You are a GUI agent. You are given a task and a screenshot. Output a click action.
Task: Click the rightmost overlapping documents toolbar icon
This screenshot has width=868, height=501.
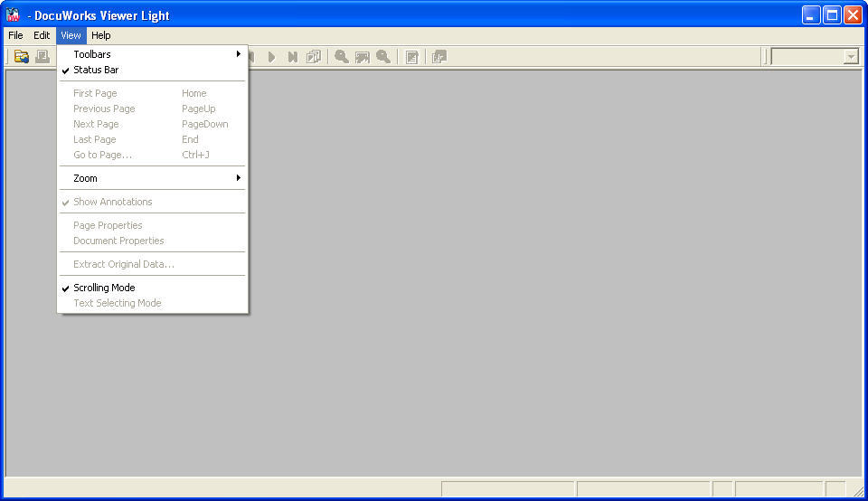[x=439, y=56]
